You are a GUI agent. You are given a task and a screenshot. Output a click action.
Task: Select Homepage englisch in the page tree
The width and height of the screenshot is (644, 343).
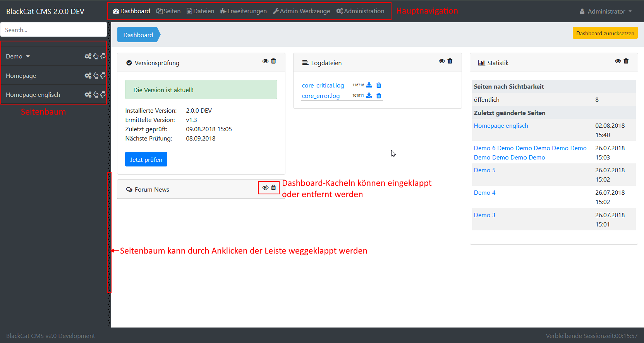(33, 95)
